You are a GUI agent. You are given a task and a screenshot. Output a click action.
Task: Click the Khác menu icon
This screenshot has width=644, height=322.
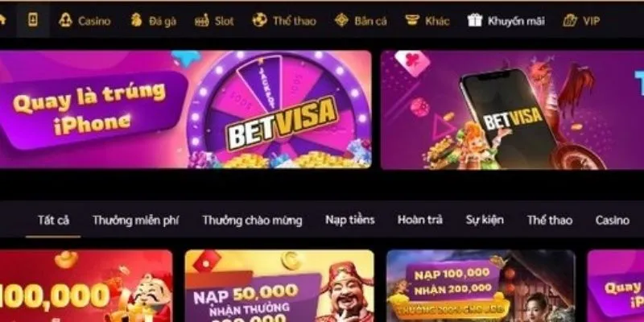point(412,20)
